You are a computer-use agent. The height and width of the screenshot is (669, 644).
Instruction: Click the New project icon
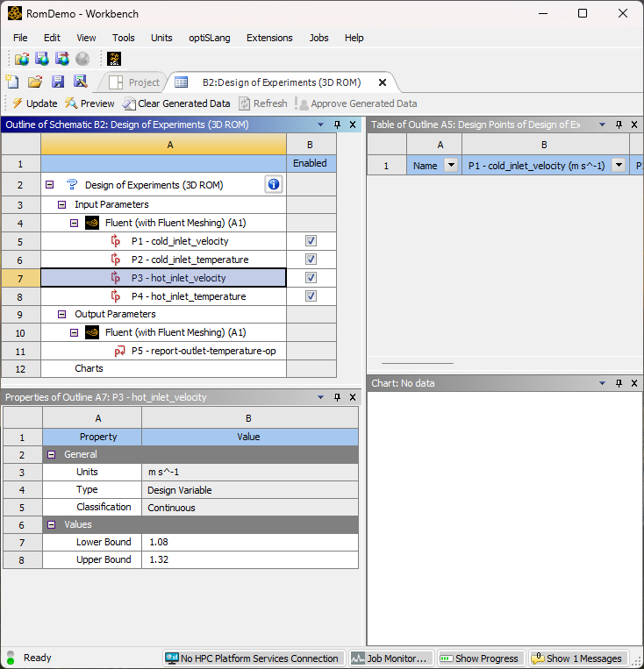click(12, 82)
